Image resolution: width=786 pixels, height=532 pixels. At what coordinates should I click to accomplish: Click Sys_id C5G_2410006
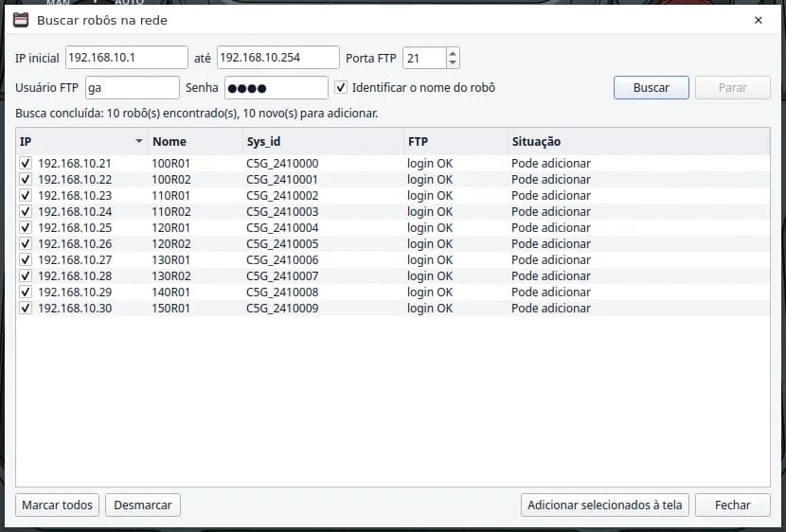tap(282, 259)
